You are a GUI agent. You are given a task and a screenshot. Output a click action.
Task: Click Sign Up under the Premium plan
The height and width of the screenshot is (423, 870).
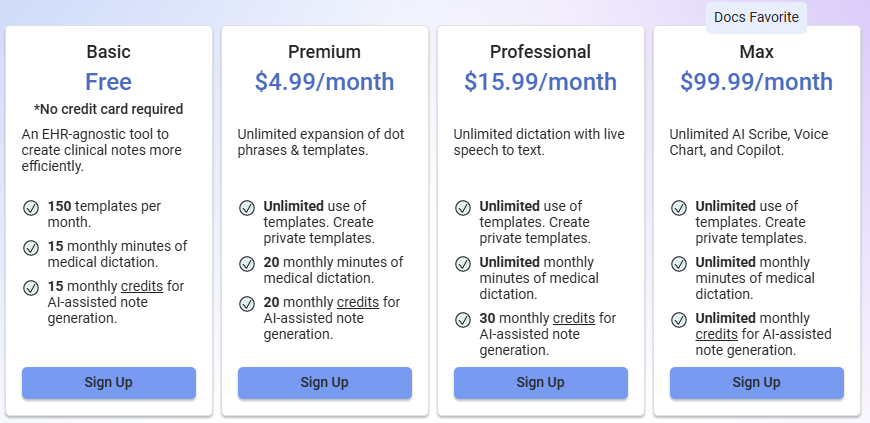[324, 383]
